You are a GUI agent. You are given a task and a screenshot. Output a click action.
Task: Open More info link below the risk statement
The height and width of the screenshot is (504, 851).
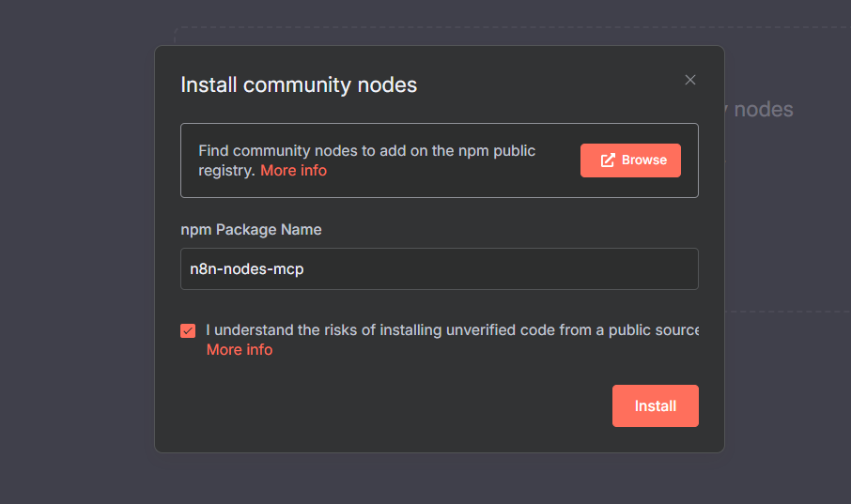240,349
